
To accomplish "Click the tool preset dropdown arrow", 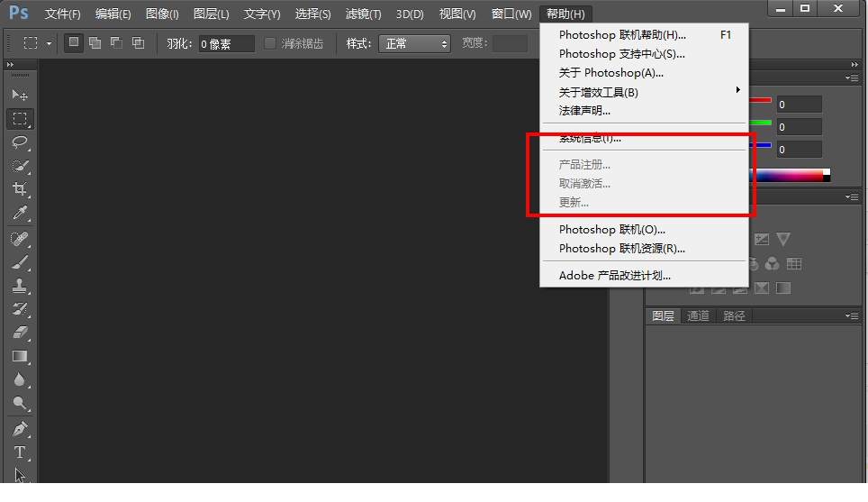I will pyautogui.click(x=49, y=43).
